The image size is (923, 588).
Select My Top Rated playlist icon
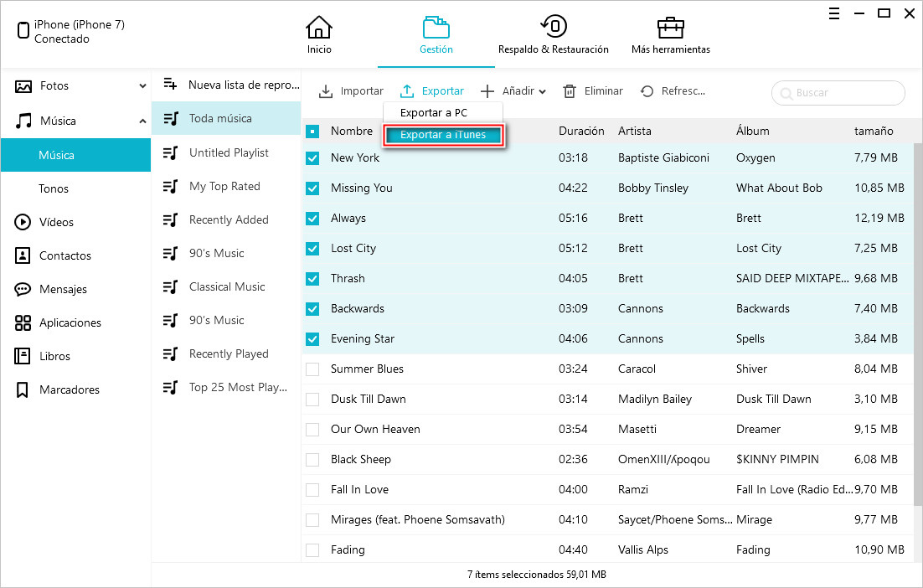(x=170, y=187)
